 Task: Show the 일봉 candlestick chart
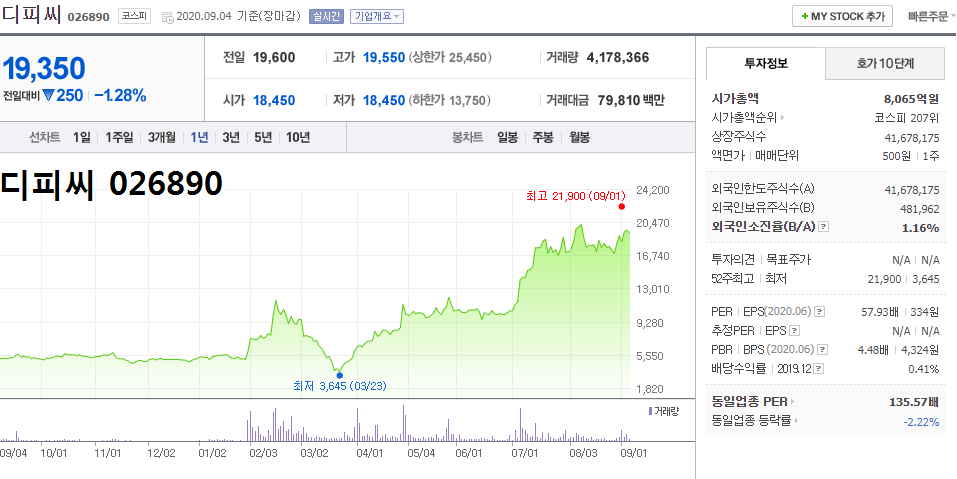click(508, 137)
